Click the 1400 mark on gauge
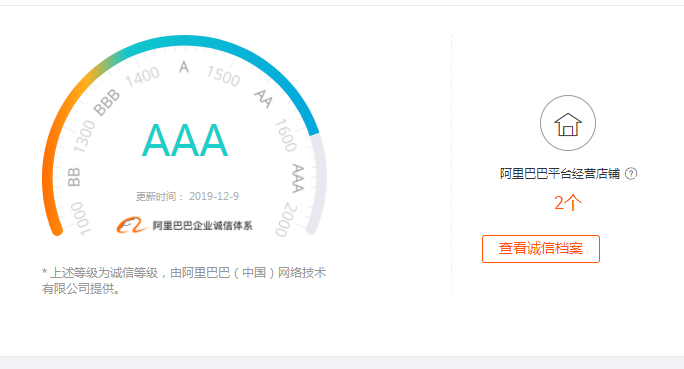 pos(142,77)
